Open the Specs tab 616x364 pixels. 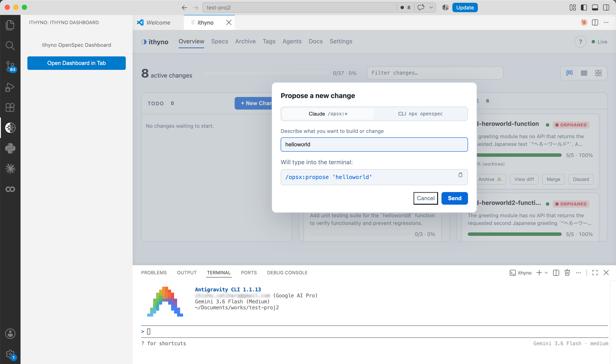pyautogui.click(x=219, y=41)
